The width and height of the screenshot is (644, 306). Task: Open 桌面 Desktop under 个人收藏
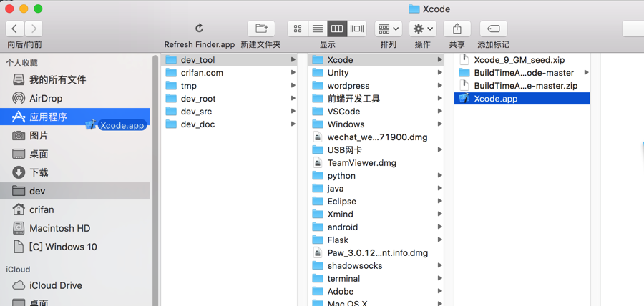(x=74, y=154)
